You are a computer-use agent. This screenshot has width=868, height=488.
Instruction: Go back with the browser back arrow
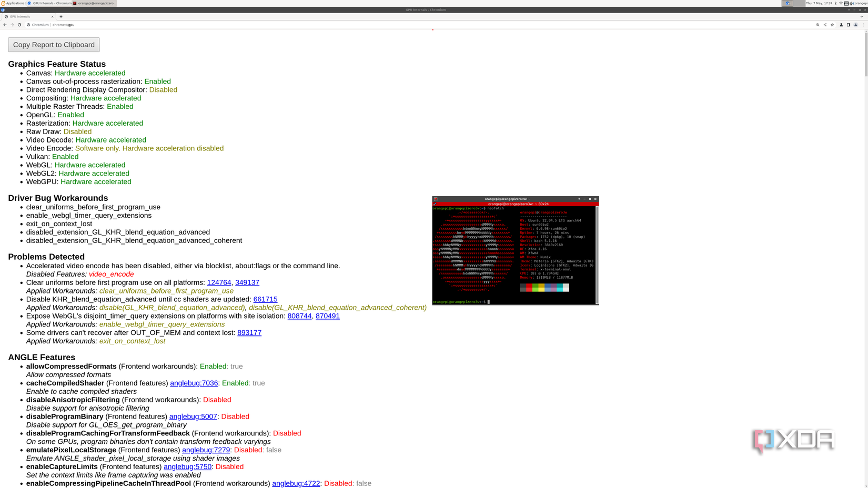[5, 25]
